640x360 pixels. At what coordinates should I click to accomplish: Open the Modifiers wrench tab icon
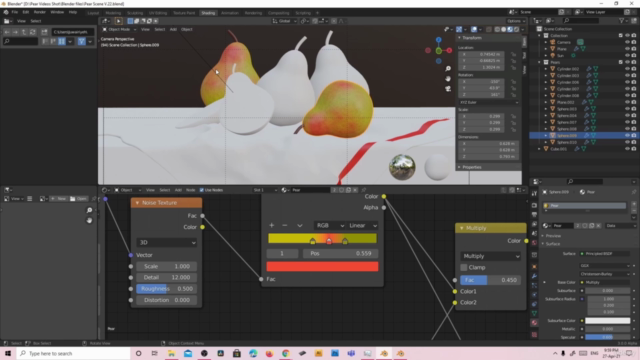534,276
